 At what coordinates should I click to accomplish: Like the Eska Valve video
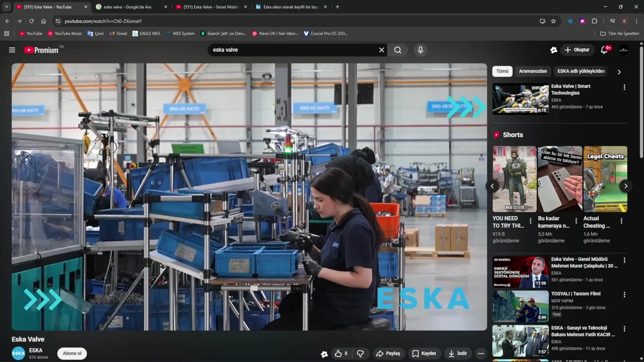click(342, 353)
